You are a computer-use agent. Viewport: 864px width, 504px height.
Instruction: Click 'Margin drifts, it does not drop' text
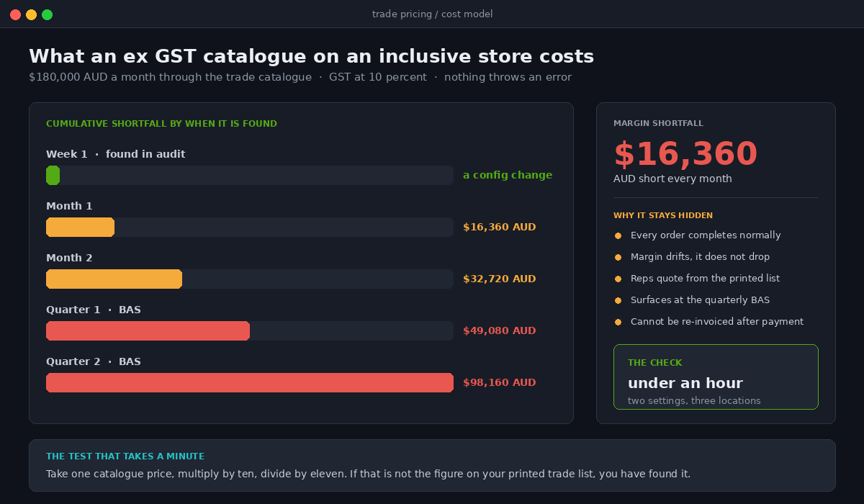(x=700, y=257)
